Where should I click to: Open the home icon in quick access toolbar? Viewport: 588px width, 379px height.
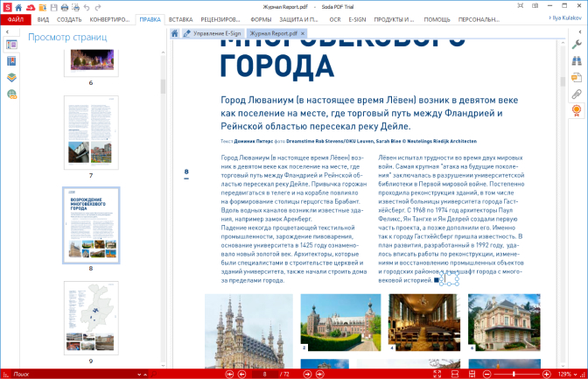18,7
